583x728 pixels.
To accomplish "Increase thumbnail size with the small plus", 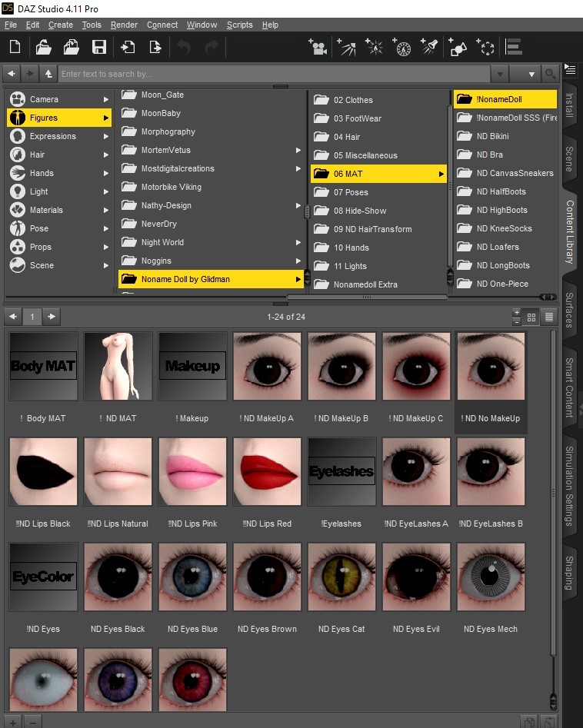I will [x=517, y=312].
